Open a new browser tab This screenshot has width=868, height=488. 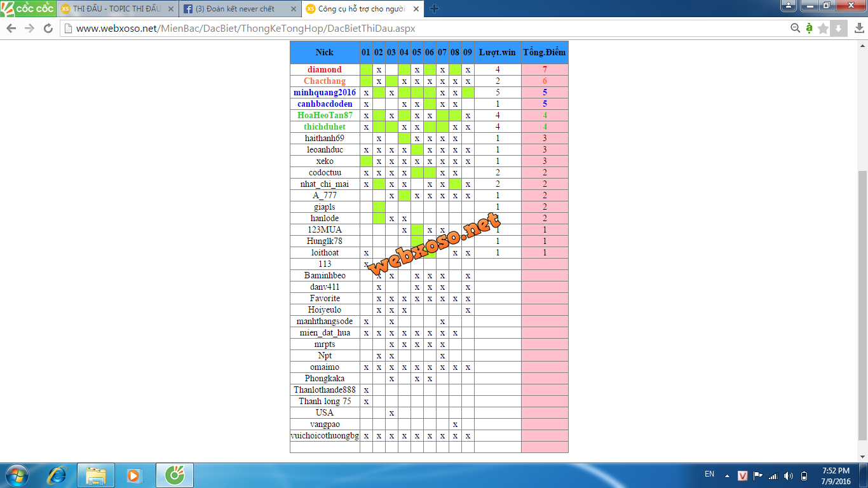click(x=435, y=8)
